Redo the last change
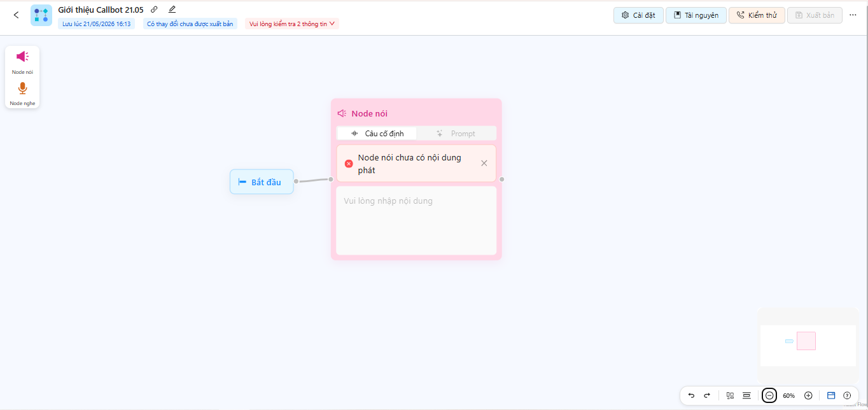The width and height of the screenshot is (868, 410). [707, 395]
